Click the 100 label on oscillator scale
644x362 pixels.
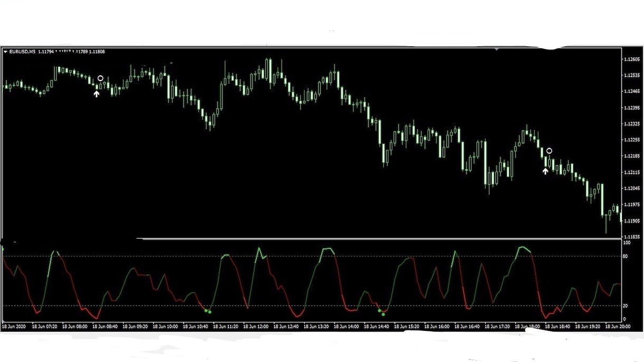coord(627,243)
